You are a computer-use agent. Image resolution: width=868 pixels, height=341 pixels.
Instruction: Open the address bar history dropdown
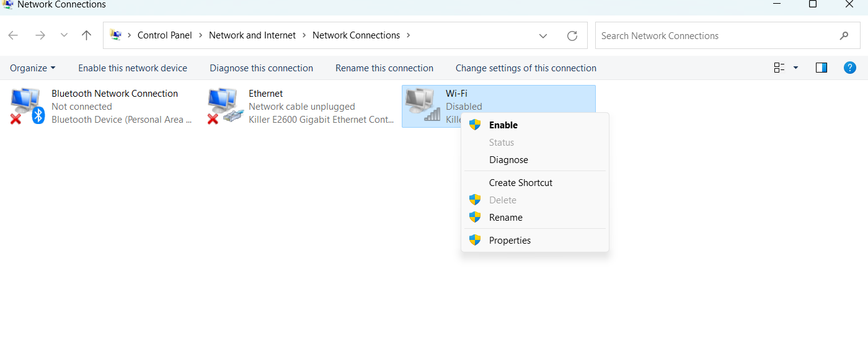coord(543,36)
